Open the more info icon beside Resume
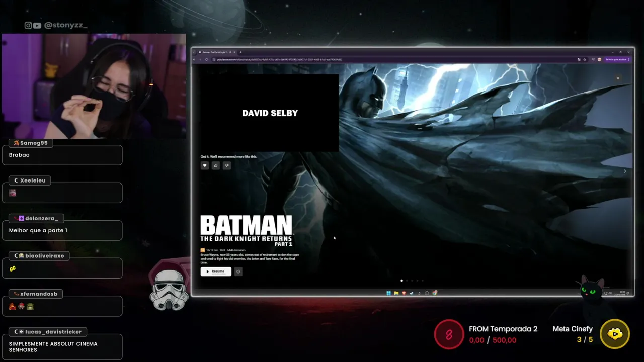 tap(238, 271)
